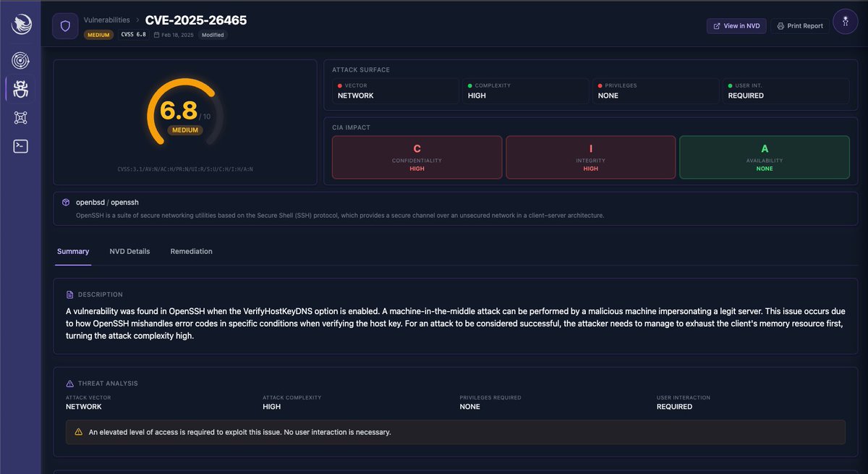Open View in NVD

click(736, 25)
